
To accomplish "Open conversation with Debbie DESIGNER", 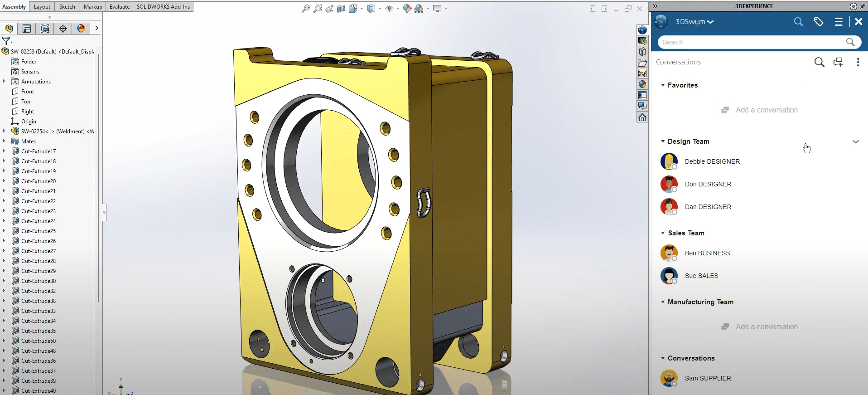I will (x=712, y=161).
